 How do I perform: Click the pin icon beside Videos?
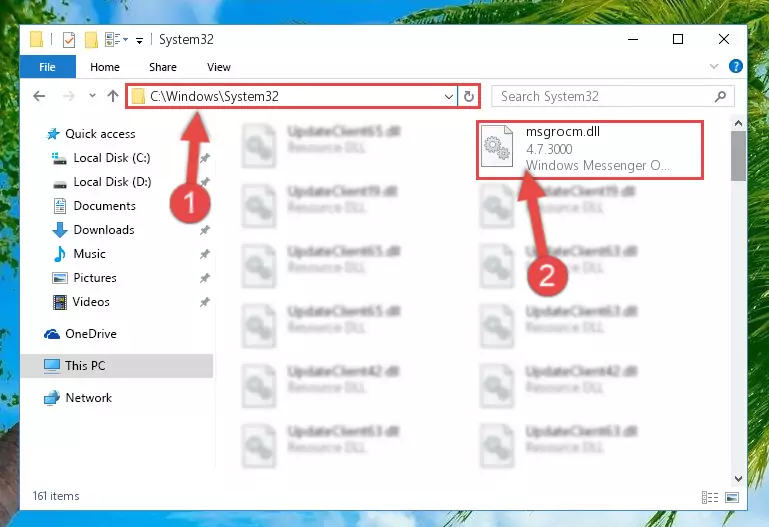[x=205, y=302]
